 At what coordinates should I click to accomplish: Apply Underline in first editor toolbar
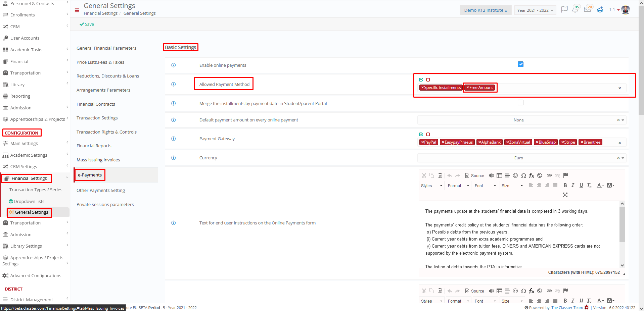pyautogui.click(x=581, y=185)
